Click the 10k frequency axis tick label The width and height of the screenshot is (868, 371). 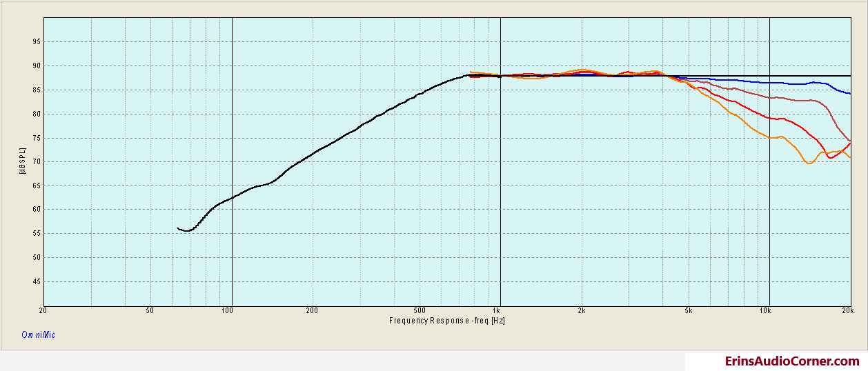point(766,311)
